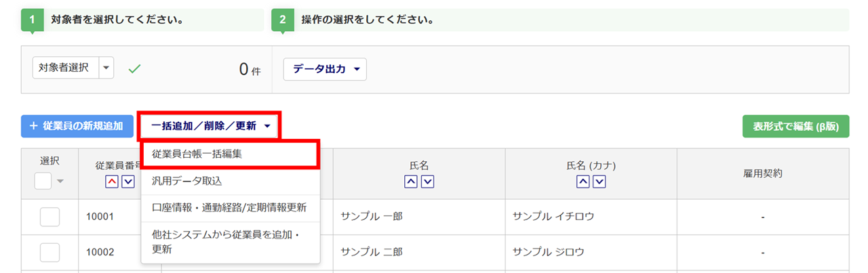Open select-all options arrow under 選択
Screen dimensions: 868x273
pos(60,182)
